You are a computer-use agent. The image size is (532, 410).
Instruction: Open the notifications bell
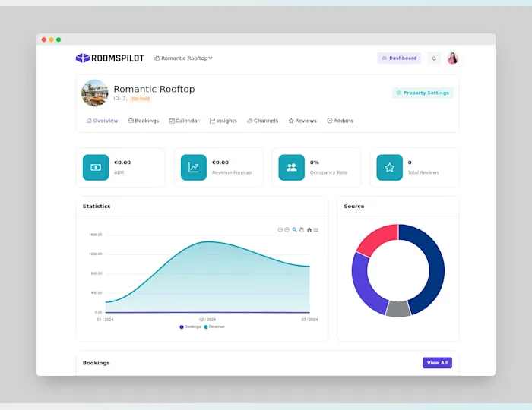[x=434, y=58]
